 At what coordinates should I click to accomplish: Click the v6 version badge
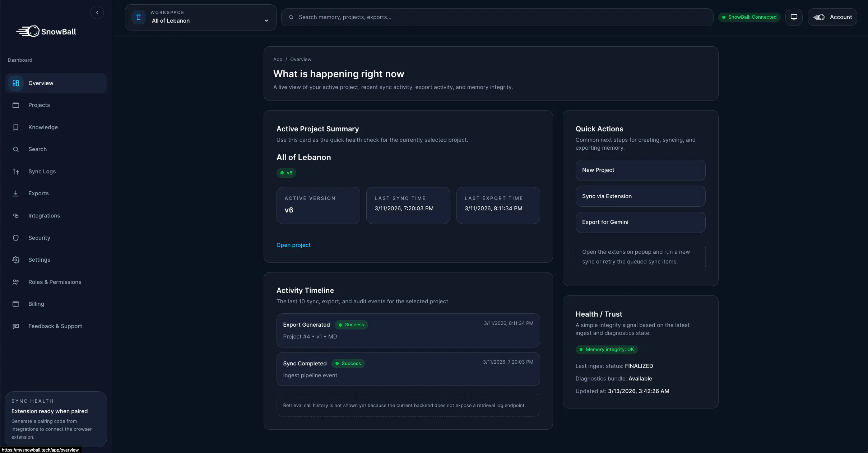286,173
